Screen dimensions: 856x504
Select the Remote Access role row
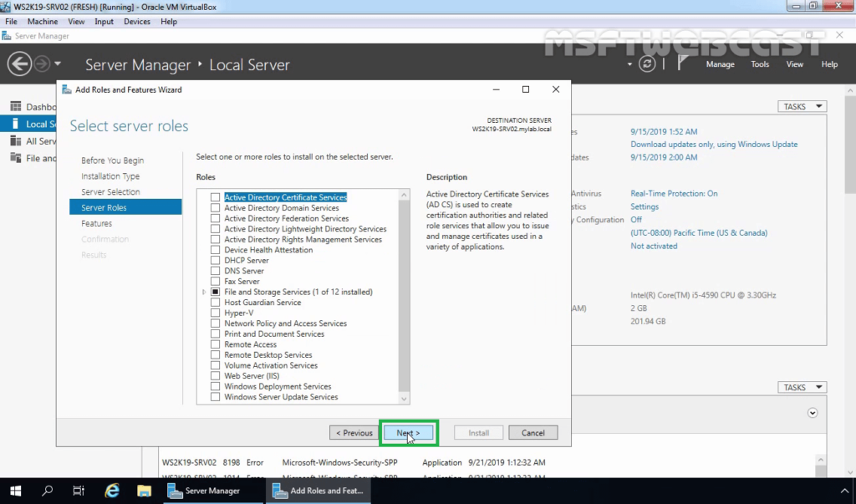[x=251, y=344]
